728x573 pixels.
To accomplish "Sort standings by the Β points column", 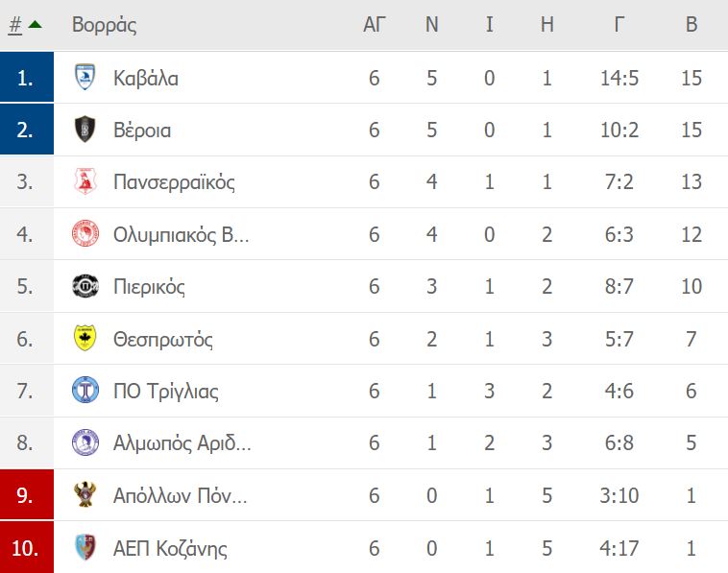I will (x=692, y=25).
